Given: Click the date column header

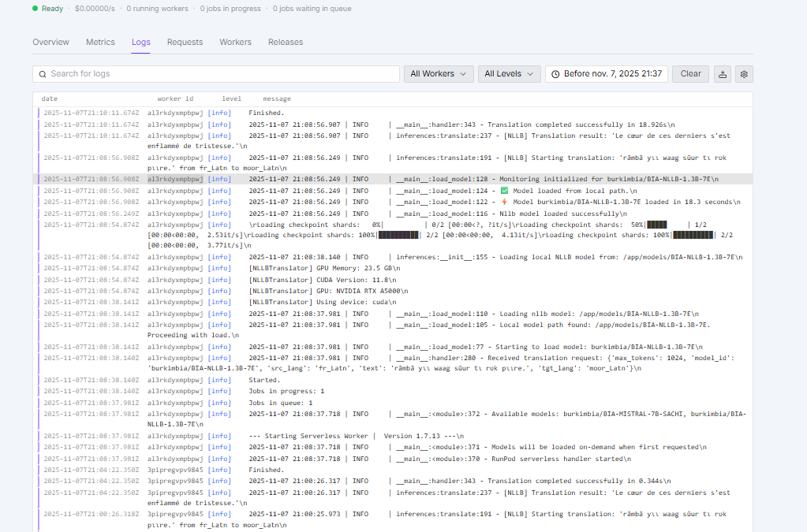Looking at the screenshot, I should [x=50, y=99].
